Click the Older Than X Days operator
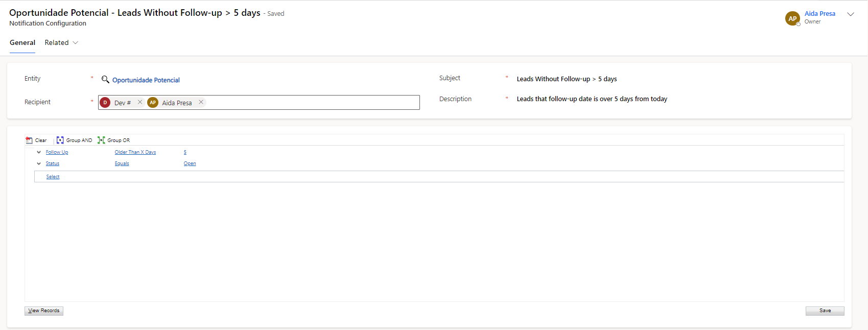Viewport: 868px width, 330px height. click(x=135, y=152)
